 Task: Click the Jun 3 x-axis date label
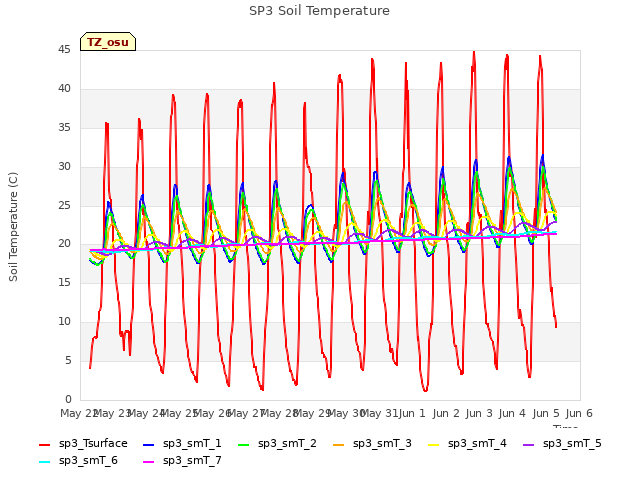tap(479, 413)
